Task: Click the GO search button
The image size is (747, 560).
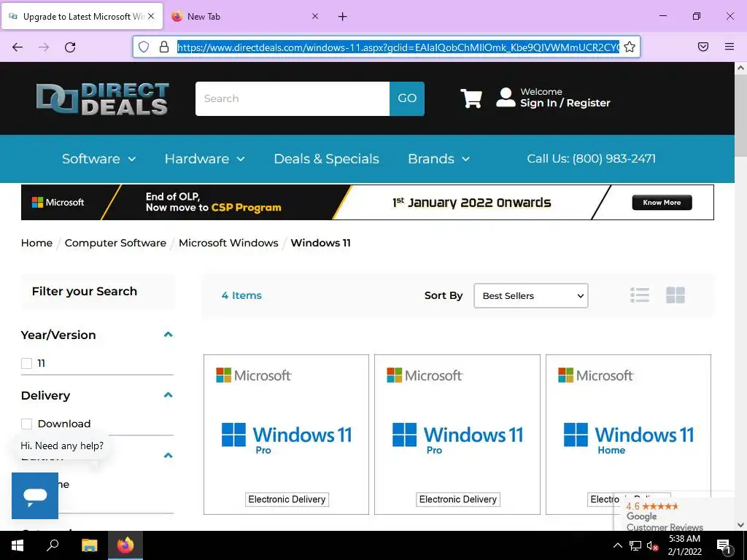Action: 407,98
